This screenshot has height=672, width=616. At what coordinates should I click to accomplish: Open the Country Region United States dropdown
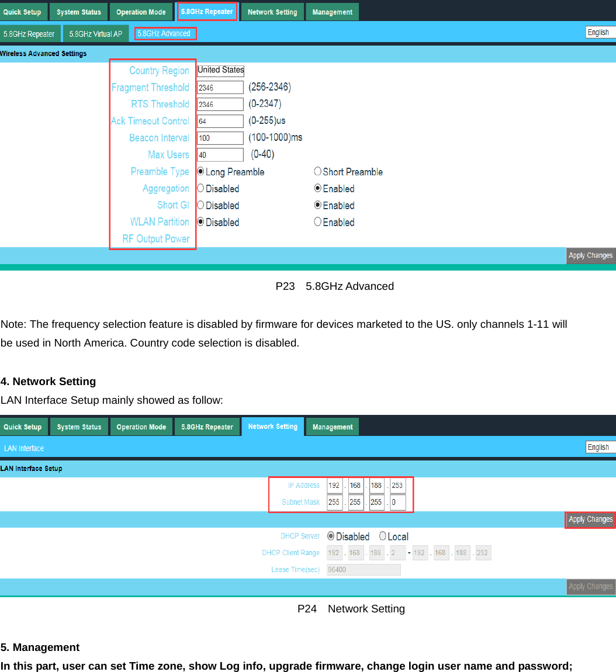(221, 70)
